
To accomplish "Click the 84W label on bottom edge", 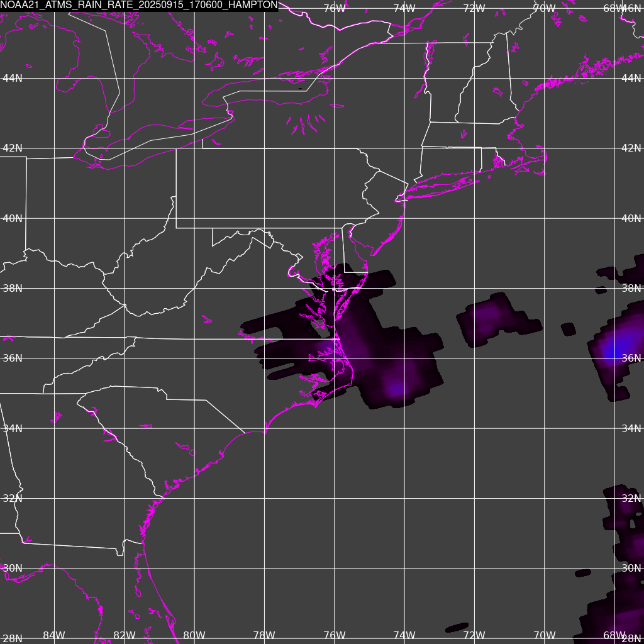I will tap(54, 635).
